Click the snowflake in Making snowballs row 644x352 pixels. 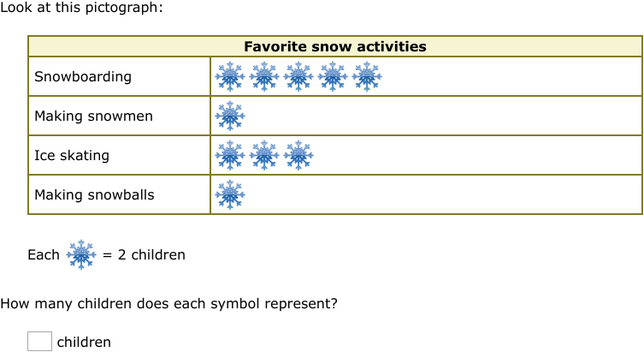[x=230, y=194]
